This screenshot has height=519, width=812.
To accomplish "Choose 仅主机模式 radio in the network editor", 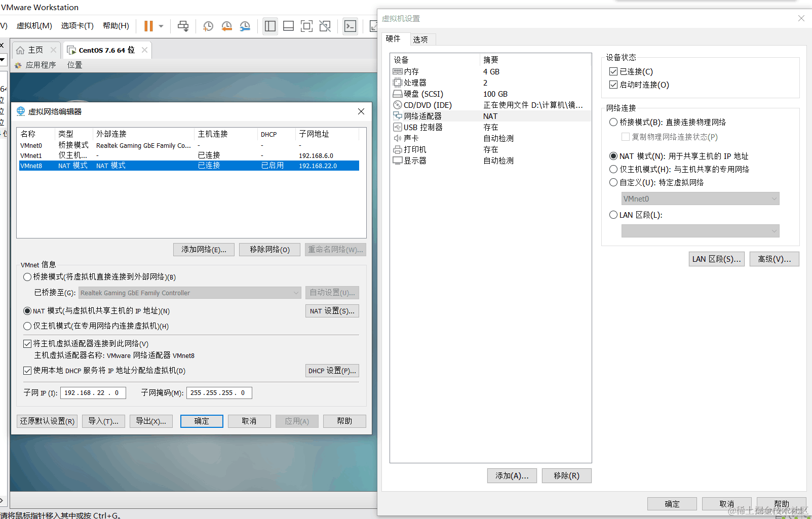I will click(27, 326).
